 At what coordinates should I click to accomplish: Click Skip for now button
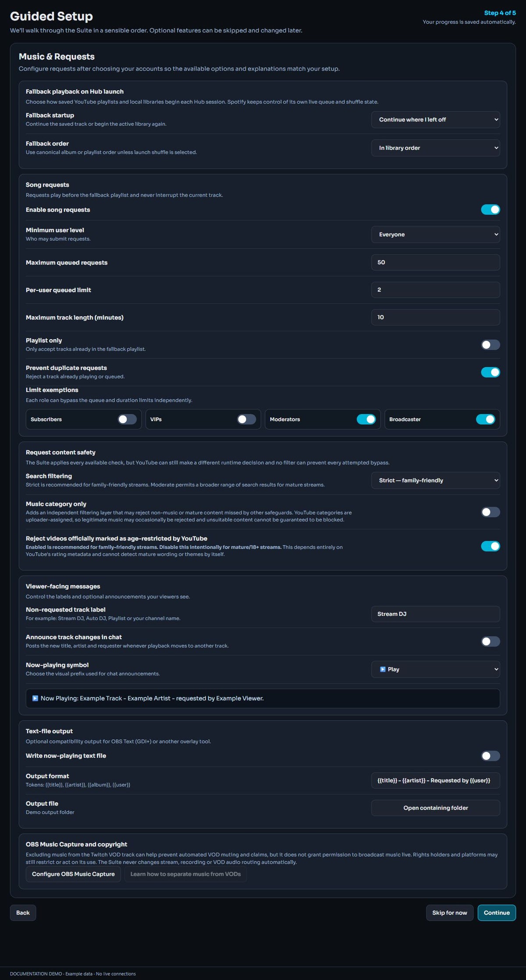[449, 913]
